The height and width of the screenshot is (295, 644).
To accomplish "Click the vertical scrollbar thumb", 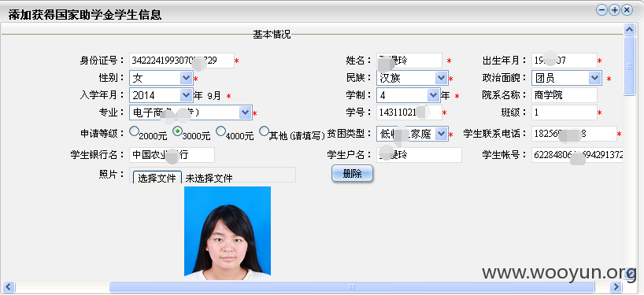I will coord(630,66).
